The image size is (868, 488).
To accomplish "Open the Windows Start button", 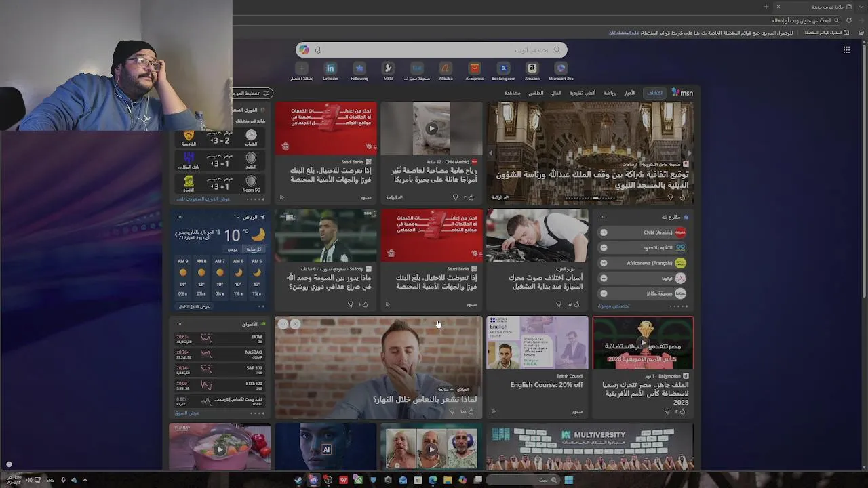I will pos(569,480).
